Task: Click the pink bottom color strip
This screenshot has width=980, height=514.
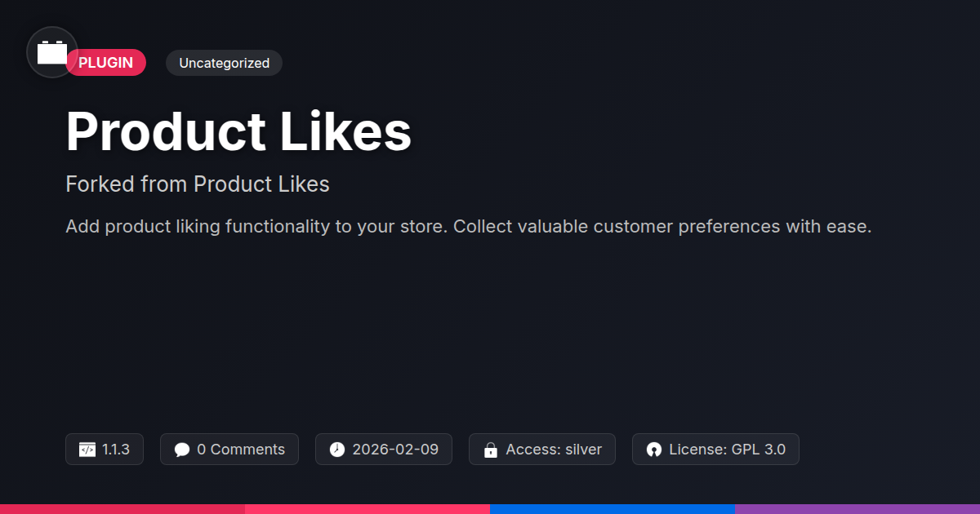Action: coord(367,508)
